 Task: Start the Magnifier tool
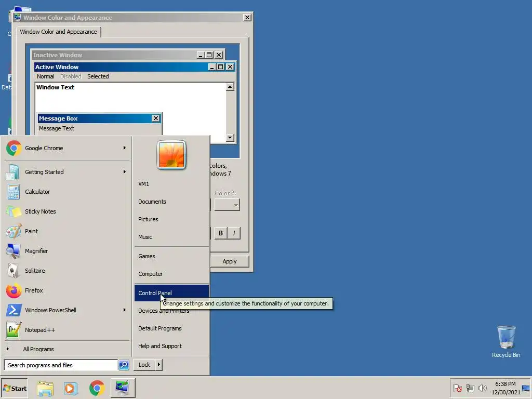(x=66, y=251)
